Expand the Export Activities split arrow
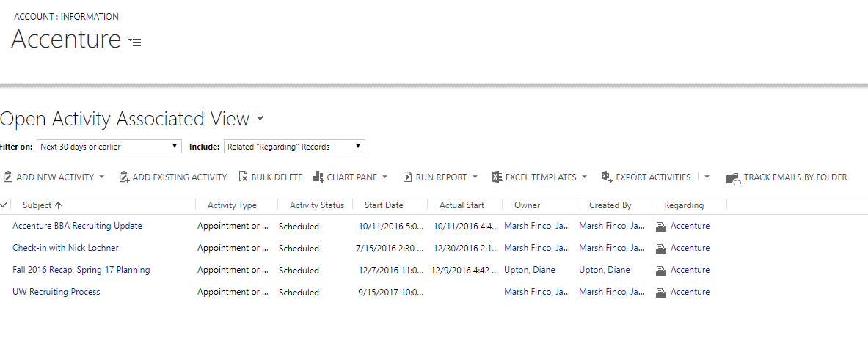 (707, 177)
